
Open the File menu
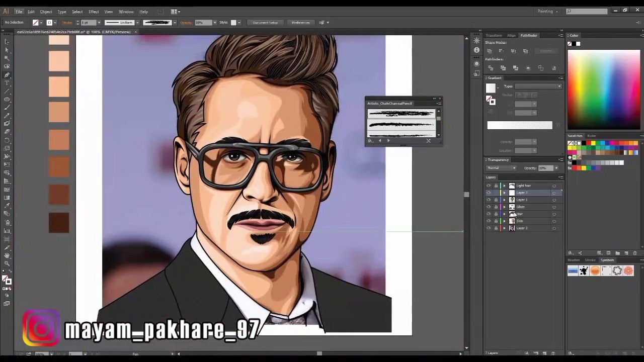point(19,12)
